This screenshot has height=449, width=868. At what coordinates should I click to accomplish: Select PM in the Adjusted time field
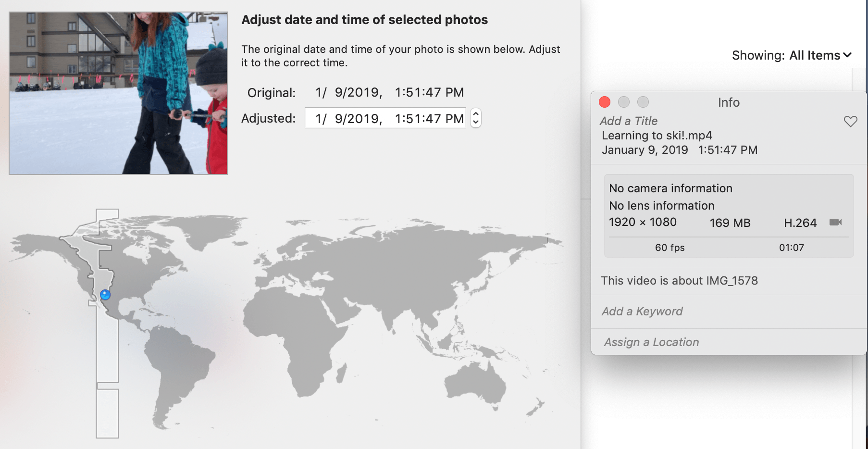point(454,119)
